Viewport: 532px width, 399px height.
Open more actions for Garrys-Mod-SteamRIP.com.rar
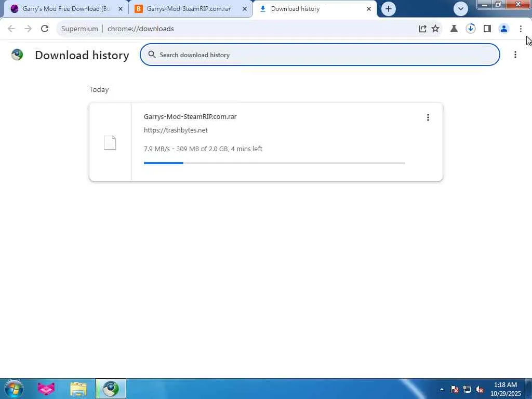[428, 117]
